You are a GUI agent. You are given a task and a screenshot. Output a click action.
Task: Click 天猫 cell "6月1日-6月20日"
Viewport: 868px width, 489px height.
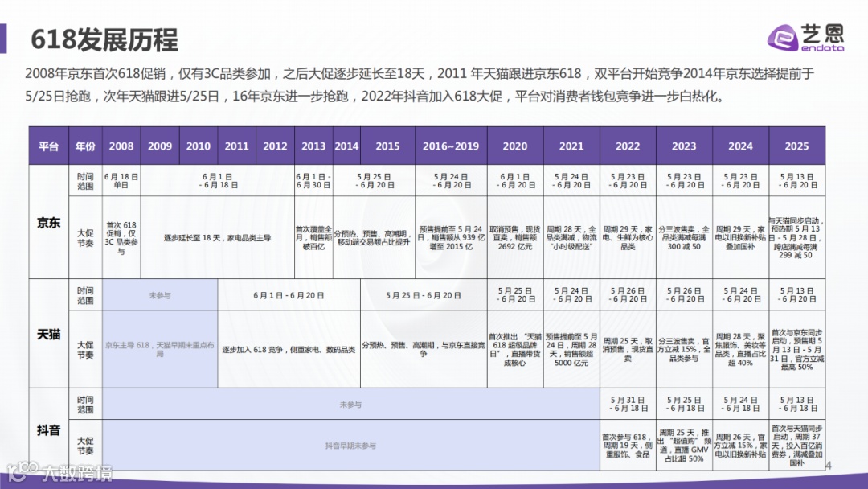[x=289, y=294]
